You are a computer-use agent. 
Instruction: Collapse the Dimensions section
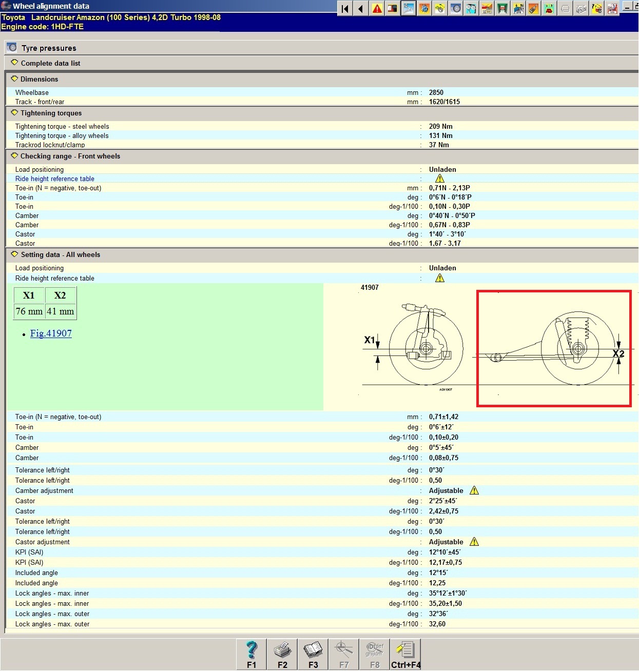14,79
